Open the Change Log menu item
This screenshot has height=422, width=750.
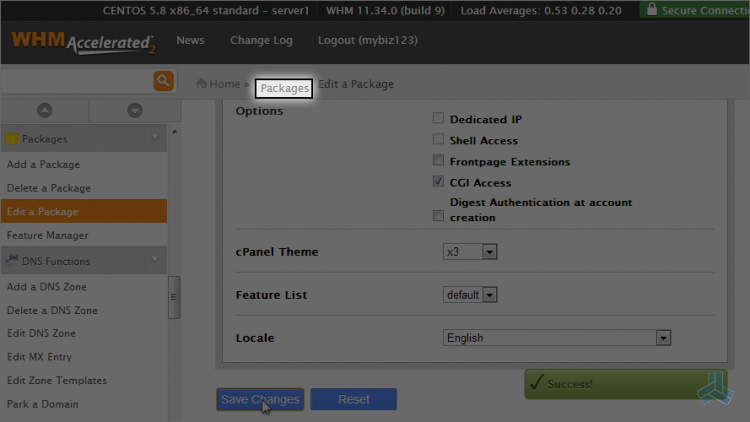coord(261,40)
